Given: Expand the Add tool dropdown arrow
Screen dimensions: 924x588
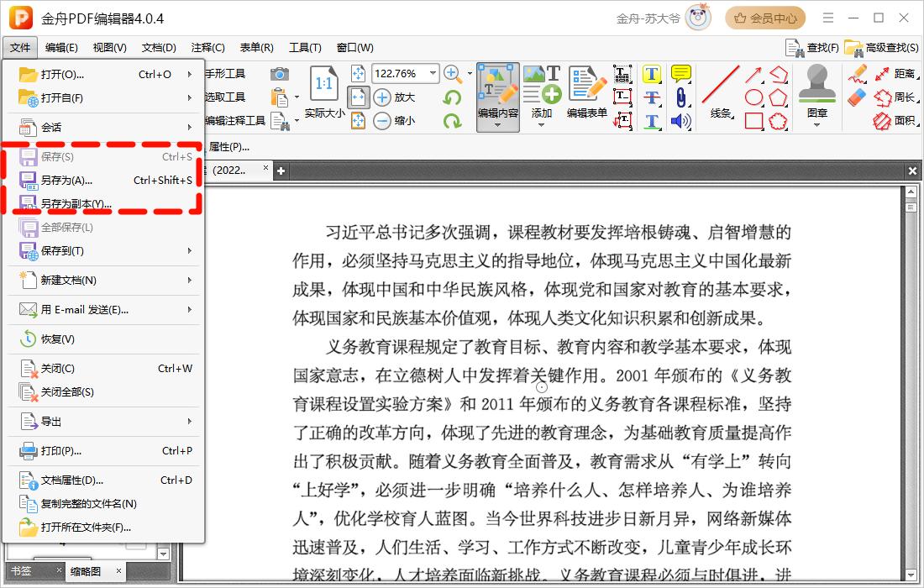Looking at the screenshot, I should pos(542,125).
